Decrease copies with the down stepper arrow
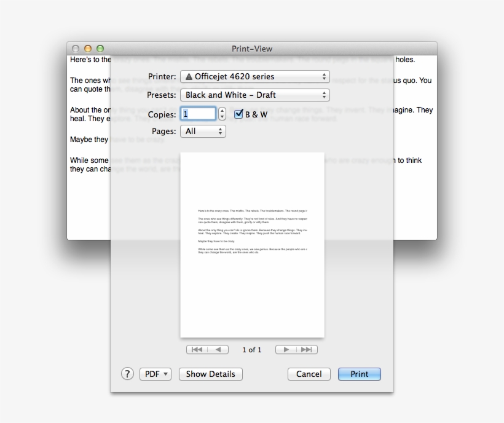This screenshot has height=423, width=504. 221,116
